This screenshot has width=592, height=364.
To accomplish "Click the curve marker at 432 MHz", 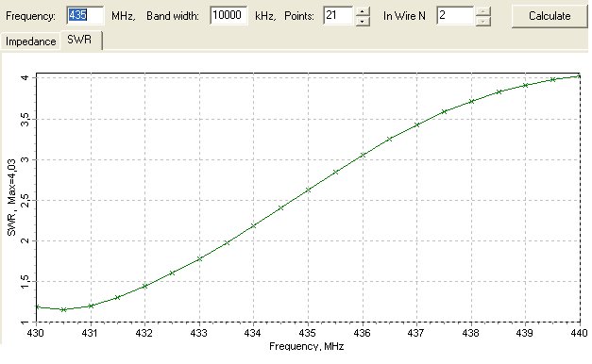I will click(145, 286).
